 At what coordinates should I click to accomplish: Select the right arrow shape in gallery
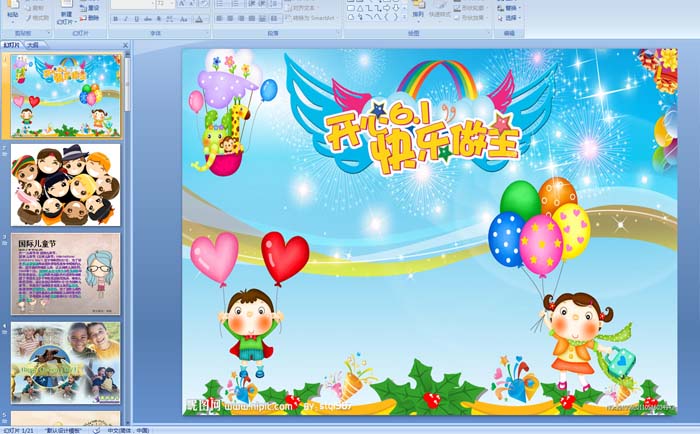pos(386,8)
